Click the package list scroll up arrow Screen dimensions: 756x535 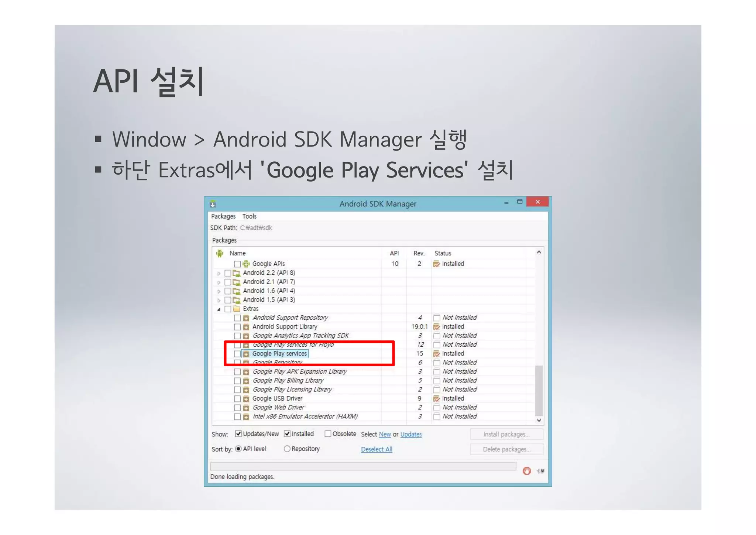539,253
